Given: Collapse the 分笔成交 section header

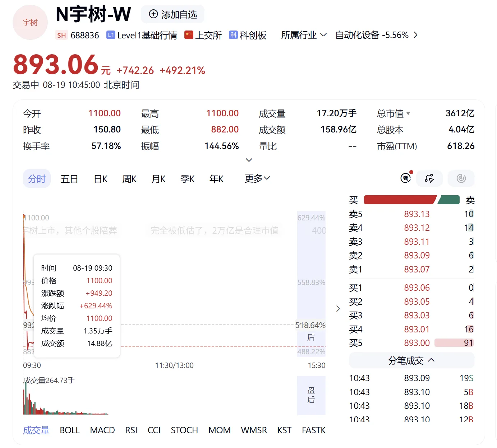Looking at the screenshot, I should [x=411, y=360].
